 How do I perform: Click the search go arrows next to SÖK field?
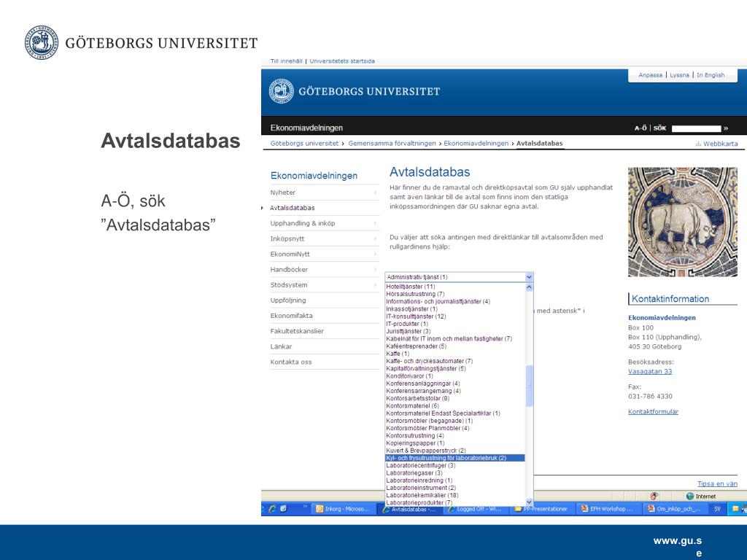[x=726, y=128]
